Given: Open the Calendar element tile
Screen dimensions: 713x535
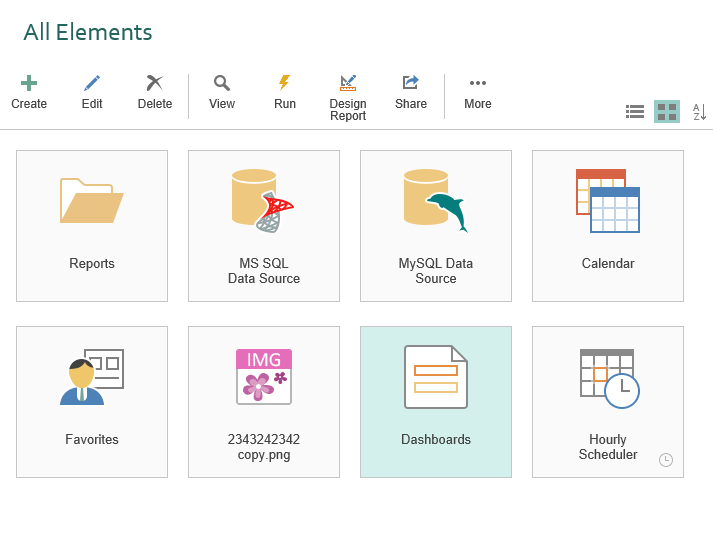Looking at the screenshot, I should coord(608,226).
